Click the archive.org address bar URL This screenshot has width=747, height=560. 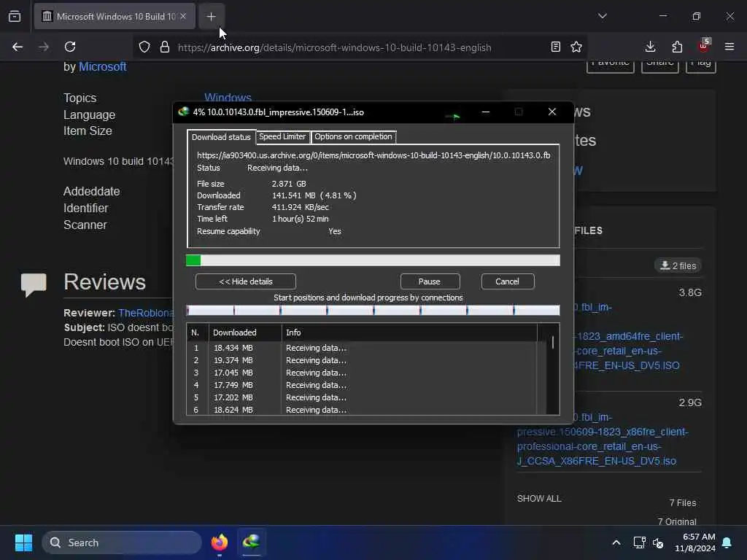click(x=334, y=47)
